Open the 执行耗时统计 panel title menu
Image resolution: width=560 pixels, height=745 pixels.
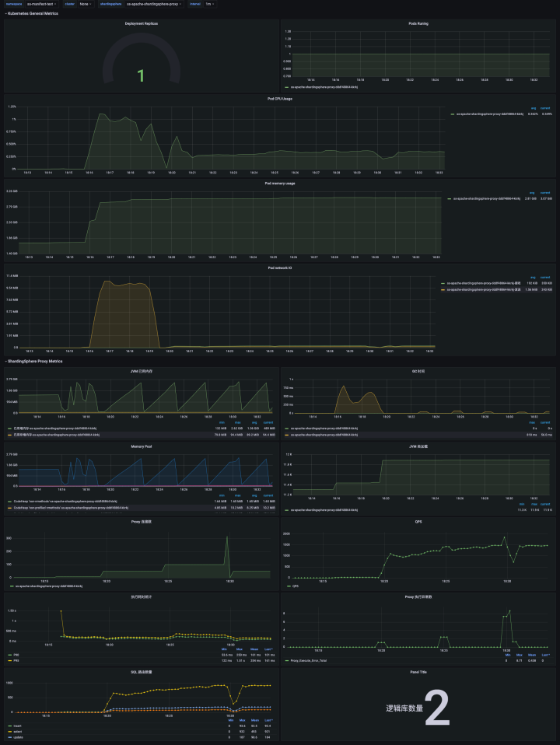pyautogui.click(x=142, y=596)
